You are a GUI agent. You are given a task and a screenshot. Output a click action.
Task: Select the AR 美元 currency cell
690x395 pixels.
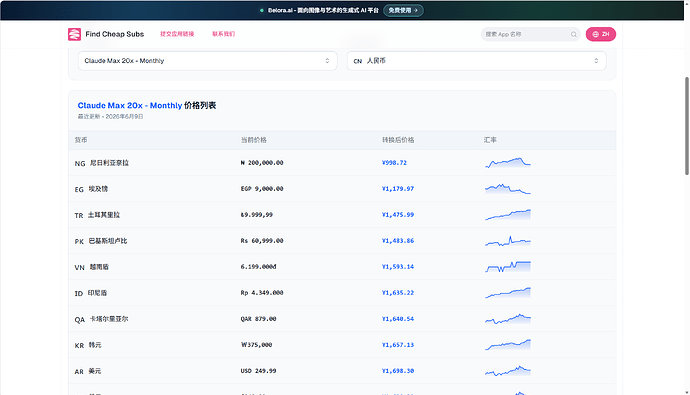[88, 371]
